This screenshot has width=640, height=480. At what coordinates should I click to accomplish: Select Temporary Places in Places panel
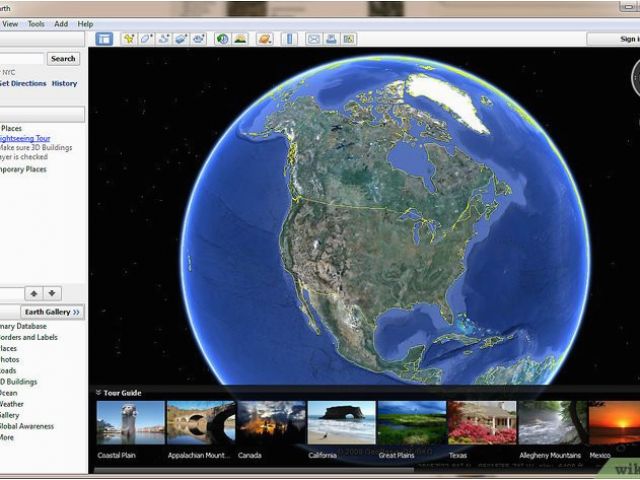coord(23,169)
